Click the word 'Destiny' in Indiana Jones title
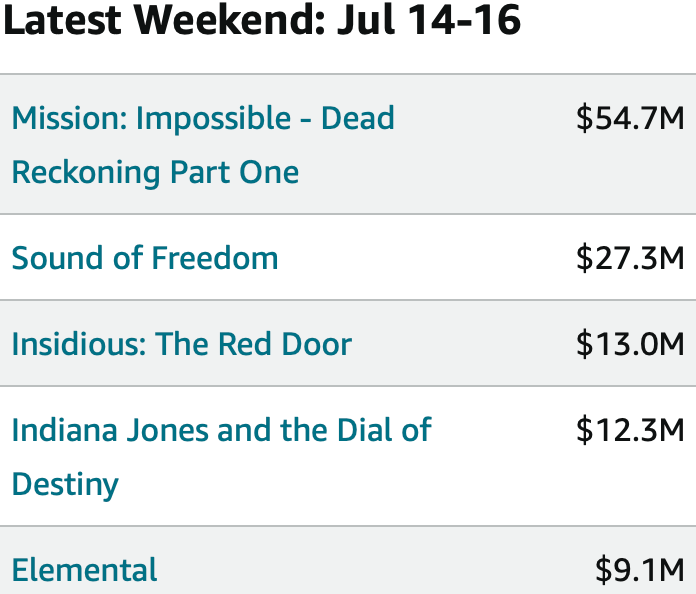 pyautogui.click(x=65, y=484)
